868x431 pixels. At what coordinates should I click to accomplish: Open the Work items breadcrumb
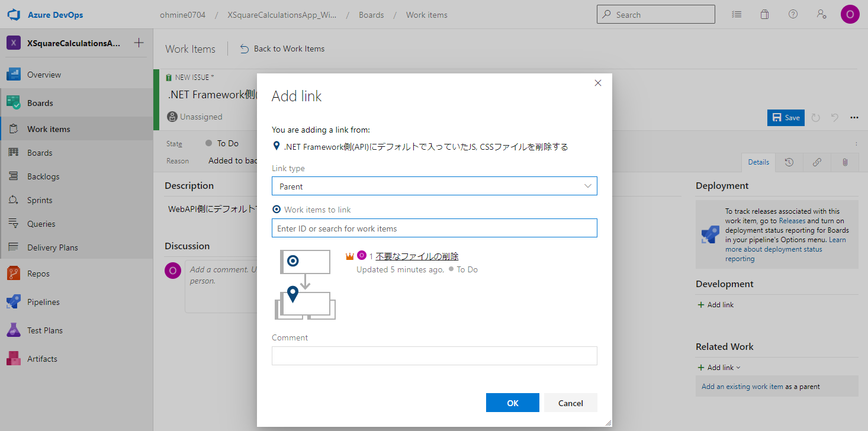pos(427,15)
